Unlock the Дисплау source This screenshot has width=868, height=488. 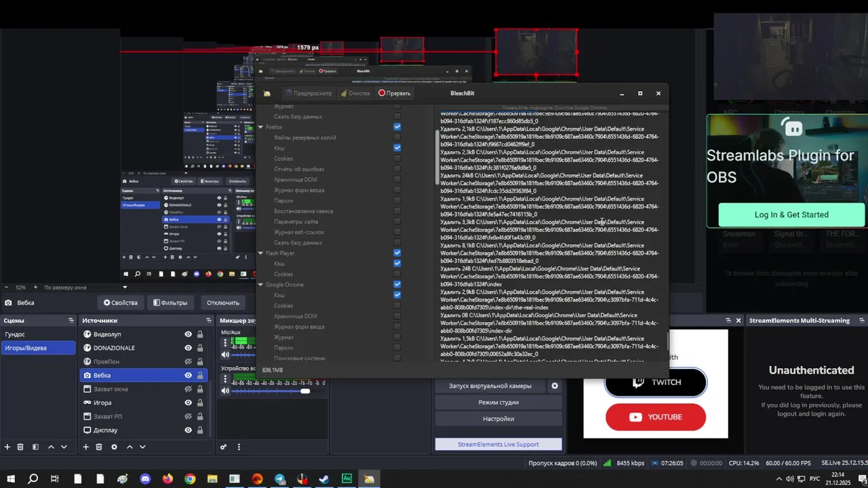(x=200, y=430)
